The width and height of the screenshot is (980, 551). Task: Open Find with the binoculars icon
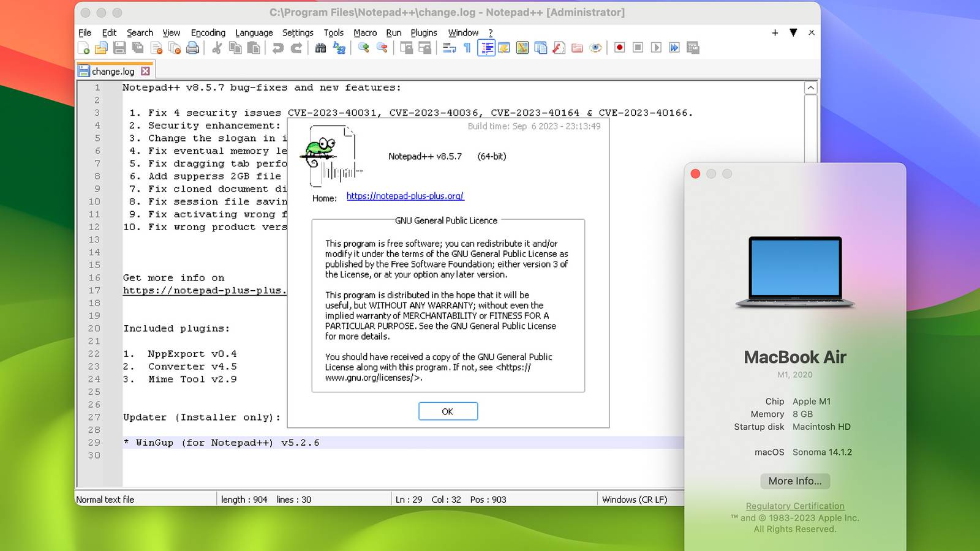320,48
